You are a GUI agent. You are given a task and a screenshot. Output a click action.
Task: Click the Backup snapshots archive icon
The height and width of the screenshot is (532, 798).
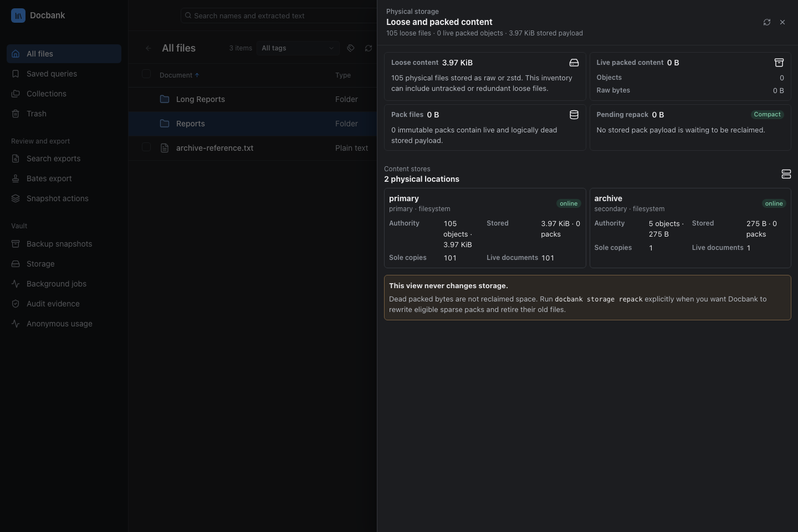click(16, 244)
